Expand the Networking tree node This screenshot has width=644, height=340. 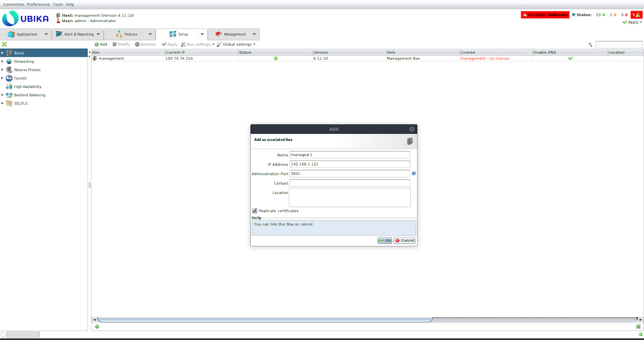click(2, 61)
